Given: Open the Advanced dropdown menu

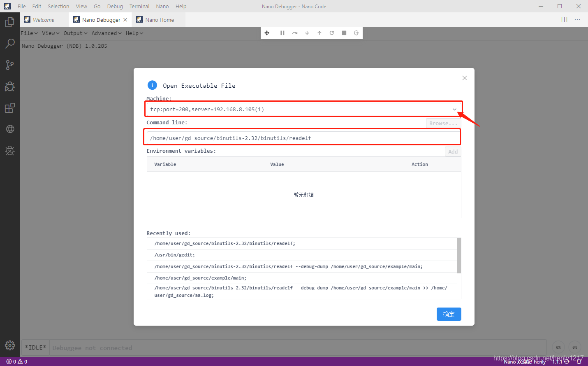Looking at the screenshot, I should (106, 33).
